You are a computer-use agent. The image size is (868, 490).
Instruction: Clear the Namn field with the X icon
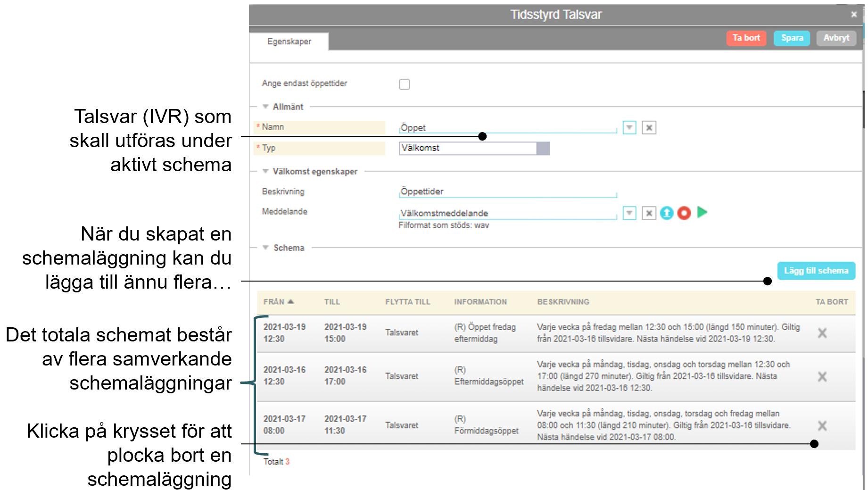pos(649,127)
